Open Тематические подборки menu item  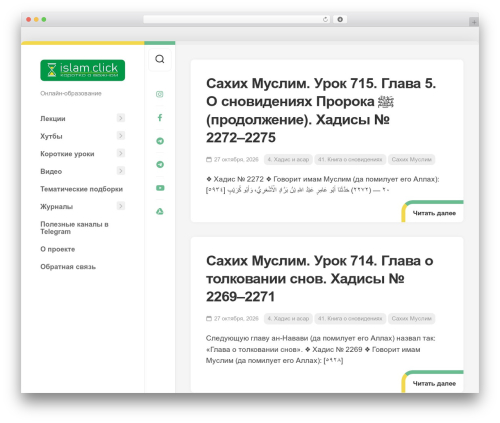(x=82, y=189)
